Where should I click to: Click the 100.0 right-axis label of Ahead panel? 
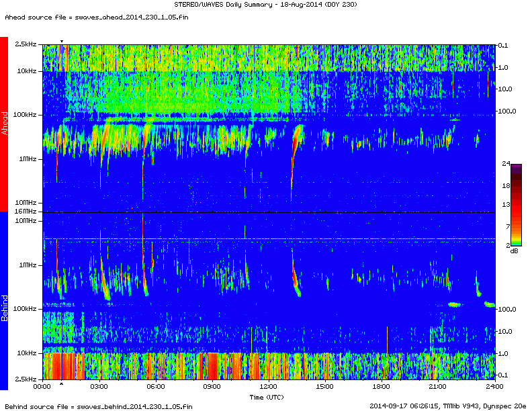coord(507,111)
